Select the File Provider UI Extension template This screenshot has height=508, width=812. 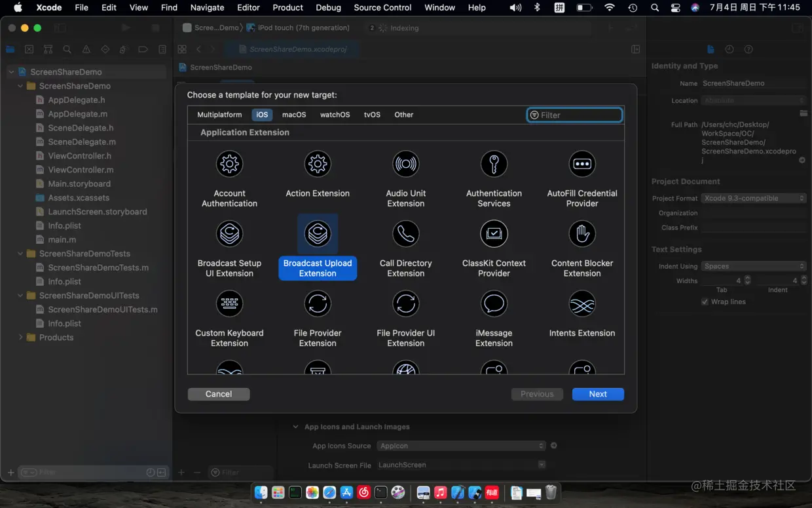(405, 319)
